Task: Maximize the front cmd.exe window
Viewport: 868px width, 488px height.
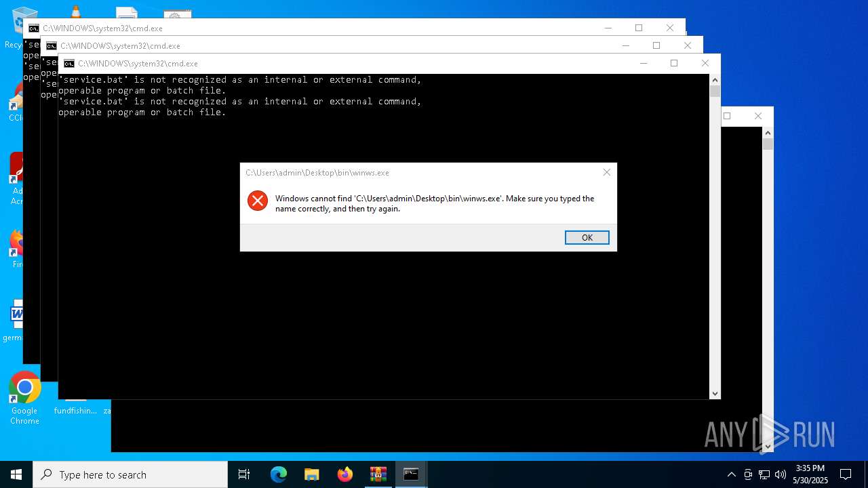Action: (x=674, y=63)
